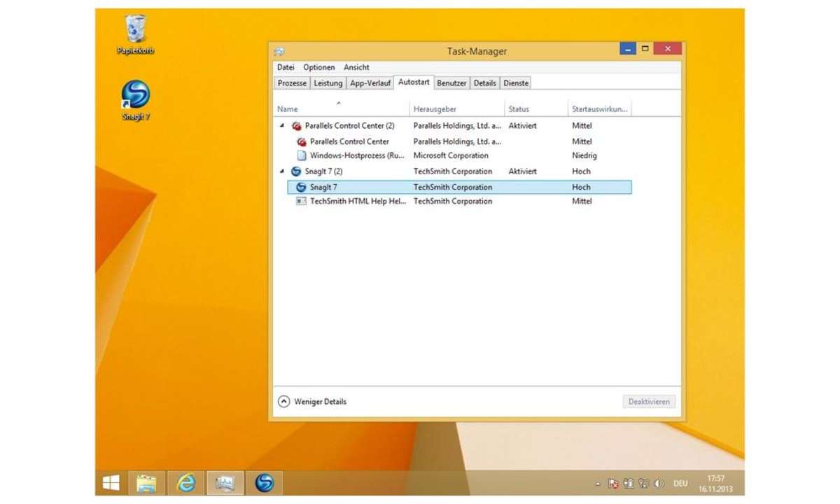
Task: Click Mittel impact for TechSmith HTML Help
Action: [582, 201]
